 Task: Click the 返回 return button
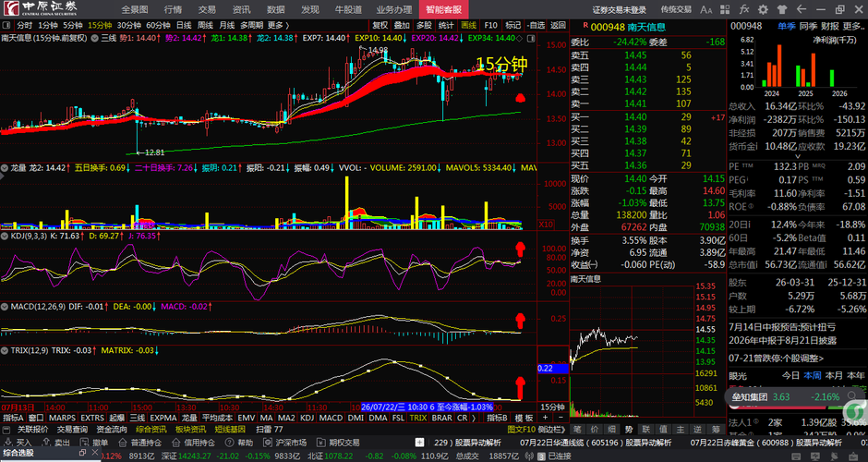tap(558, 26)
